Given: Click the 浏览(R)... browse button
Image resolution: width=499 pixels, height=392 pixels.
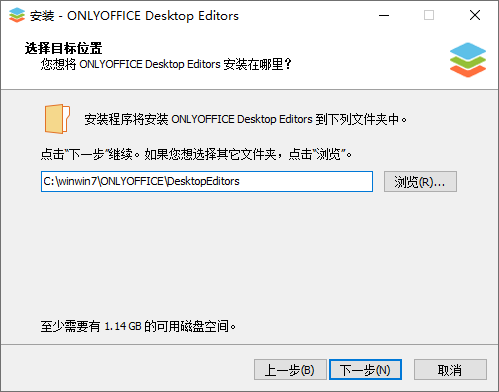Looking at the screenshot, I should [420, 182].
